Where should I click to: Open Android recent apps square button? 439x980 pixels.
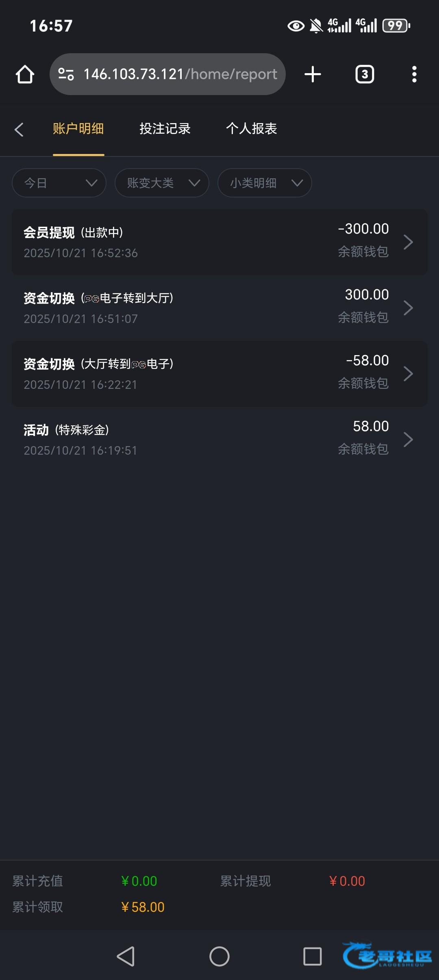pos(312,956)
